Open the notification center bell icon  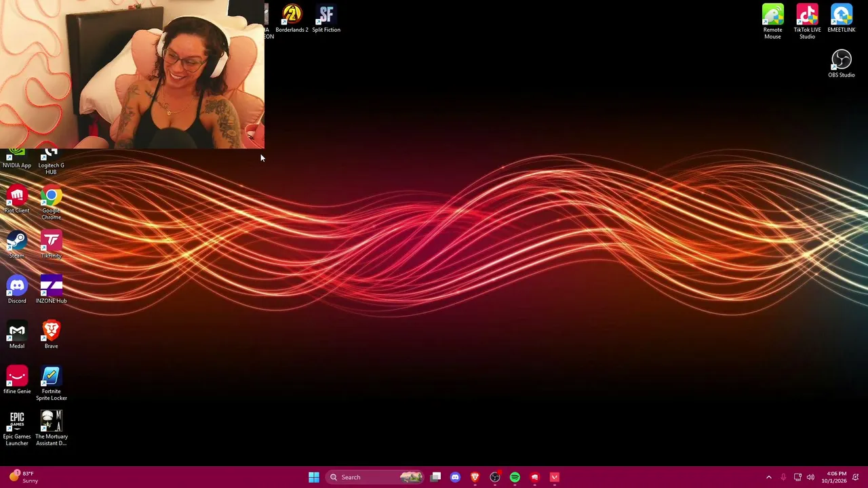[x=856, y=477]
